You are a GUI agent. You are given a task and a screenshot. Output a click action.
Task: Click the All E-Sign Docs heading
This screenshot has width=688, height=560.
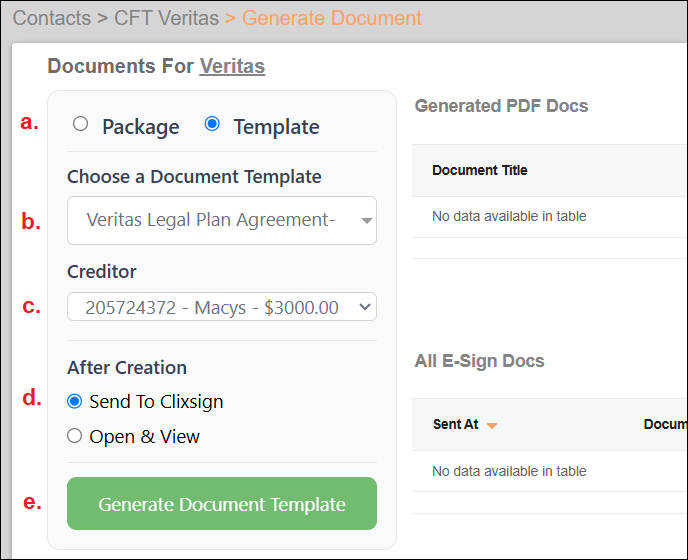[x=479, y=361]
